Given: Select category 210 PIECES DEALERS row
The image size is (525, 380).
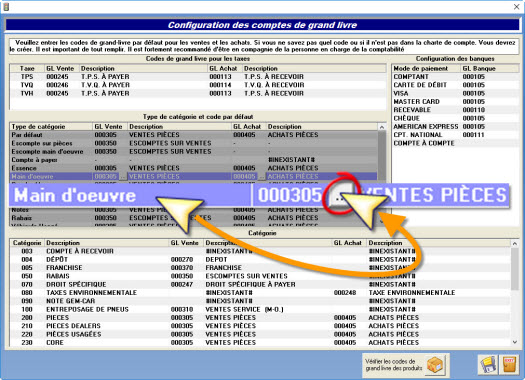Looking at the screenshot, I should coord(260,326).
